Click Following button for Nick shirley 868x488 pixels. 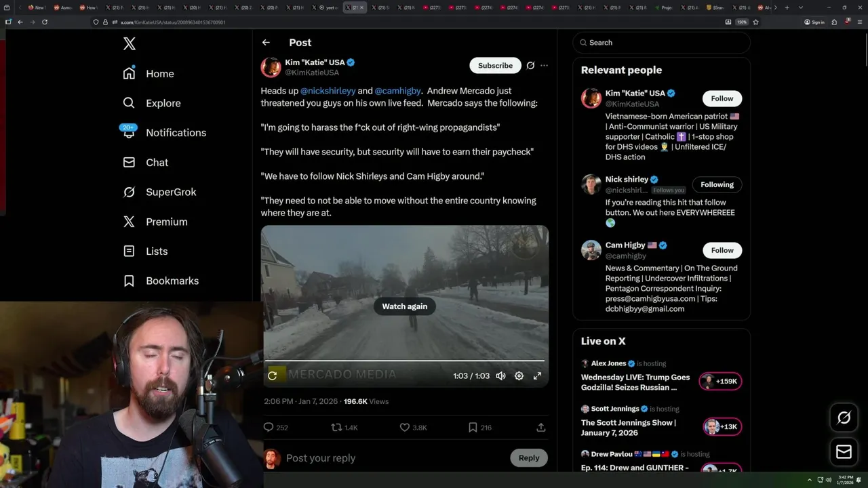717,184
